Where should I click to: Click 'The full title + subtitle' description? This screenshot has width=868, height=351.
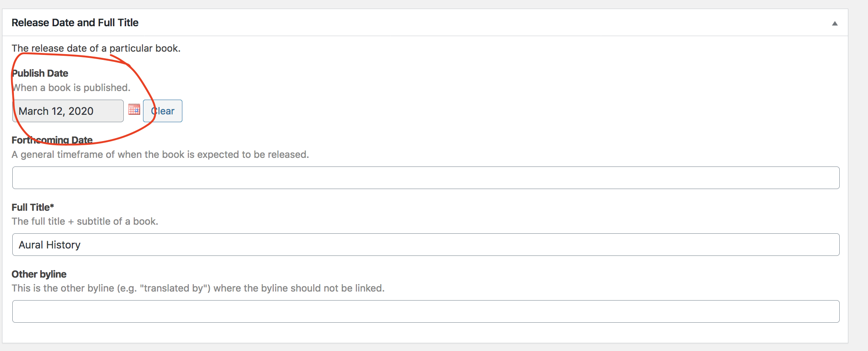coord(85,221)
